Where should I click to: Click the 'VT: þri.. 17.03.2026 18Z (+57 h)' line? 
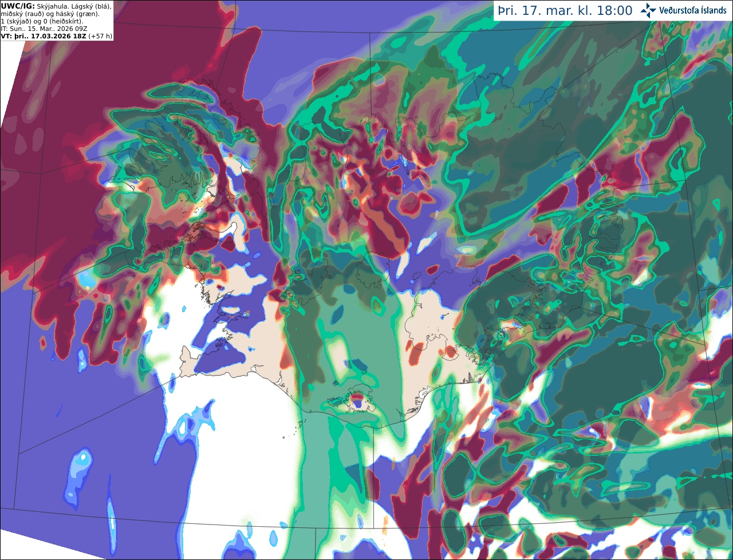click(x=57, y=36)
